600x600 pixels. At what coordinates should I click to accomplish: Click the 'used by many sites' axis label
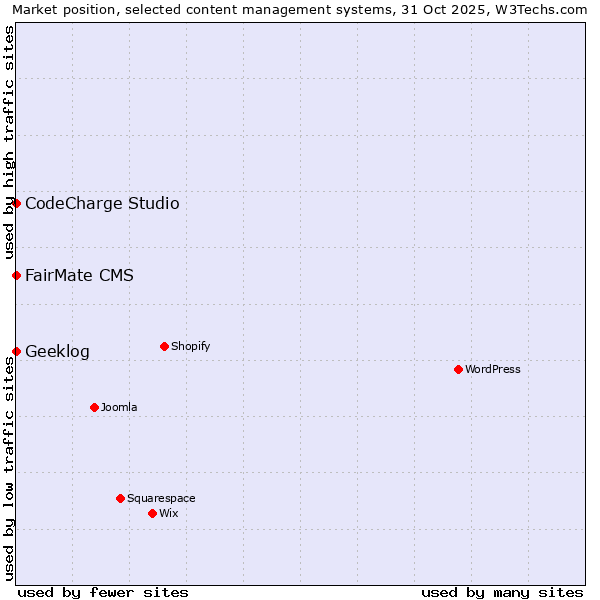tap(502, 592)
